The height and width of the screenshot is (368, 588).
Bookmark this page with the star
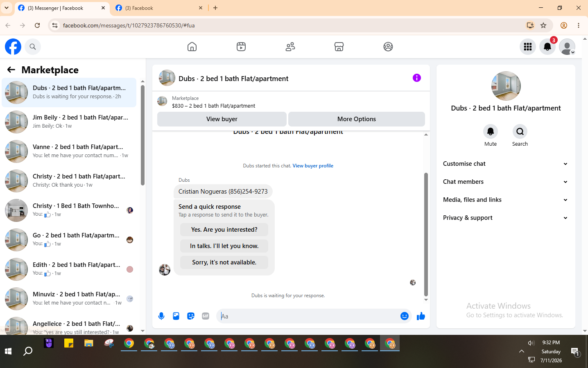[x=543, y=25]
